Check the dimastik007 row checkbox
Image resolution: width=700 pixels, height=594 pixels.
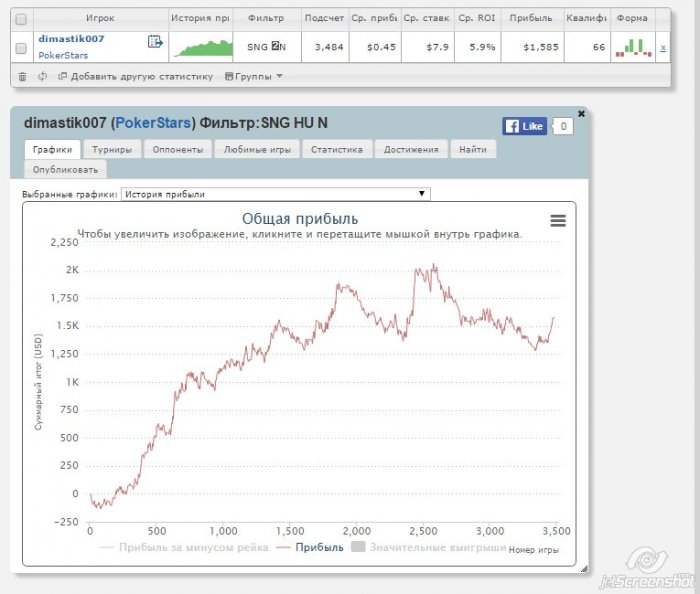click(21, 48)
